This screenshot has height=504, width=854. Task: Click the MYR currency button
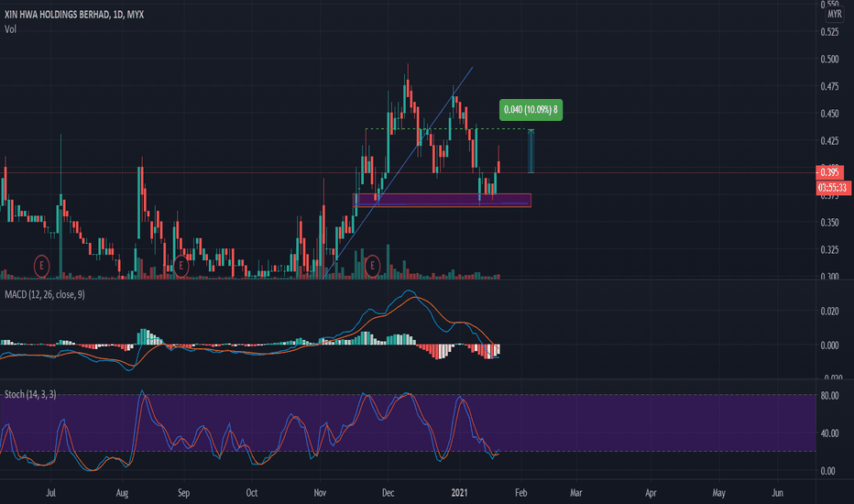tap(835, 14)
